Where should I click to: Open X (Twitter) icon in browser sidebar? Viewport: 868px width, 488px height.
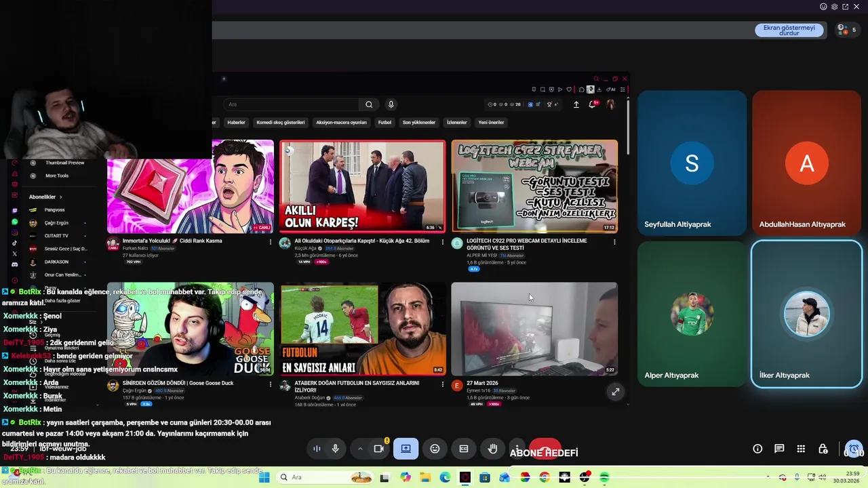[x=15, y=253]
